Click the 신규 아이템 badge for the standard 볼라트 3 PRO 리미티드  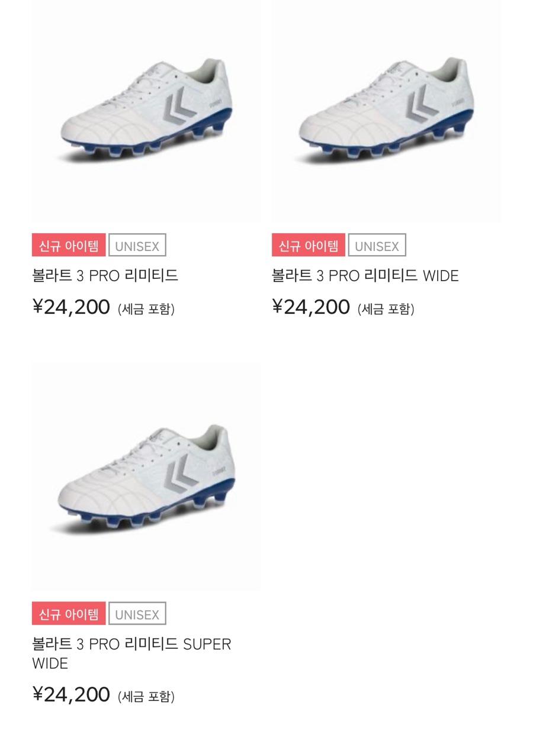pos(69,246)
